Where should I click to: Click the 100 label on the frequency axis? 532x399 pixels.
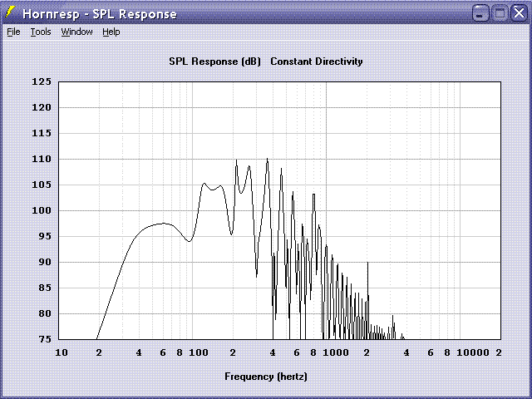click(x=199, y=352)
